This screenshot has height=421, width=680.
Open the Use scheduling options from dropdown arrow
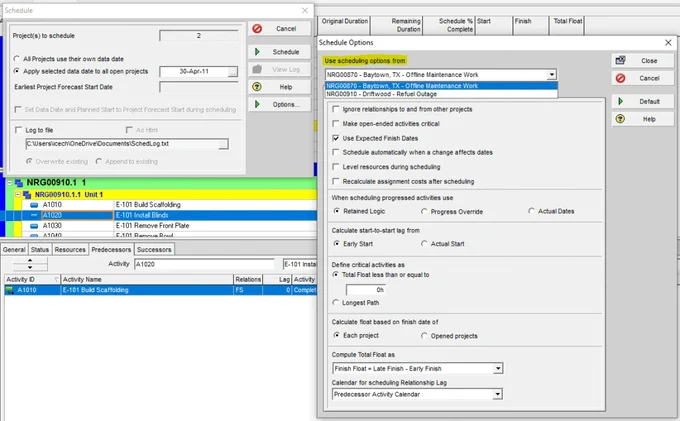coord(552,75)
